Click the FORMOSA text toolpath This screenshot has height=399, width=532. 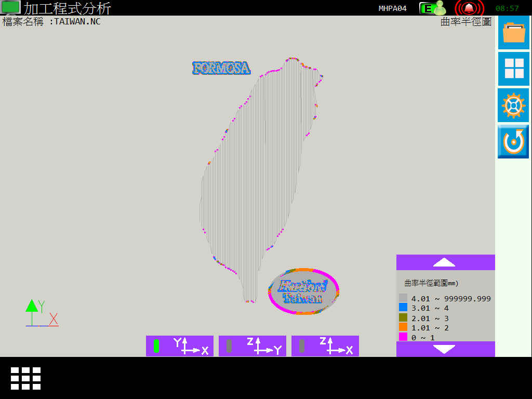(x=221, y=68)
